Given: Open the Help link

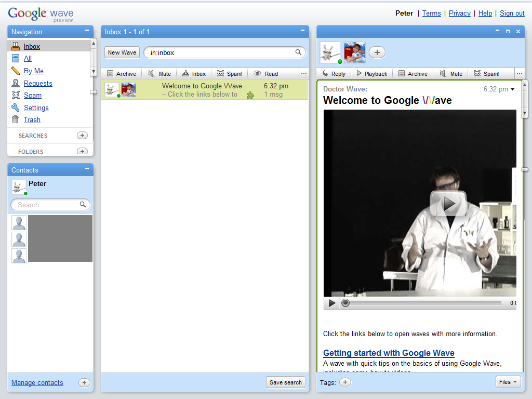Looking at the screenshot, I should click(x=485, y=13).
